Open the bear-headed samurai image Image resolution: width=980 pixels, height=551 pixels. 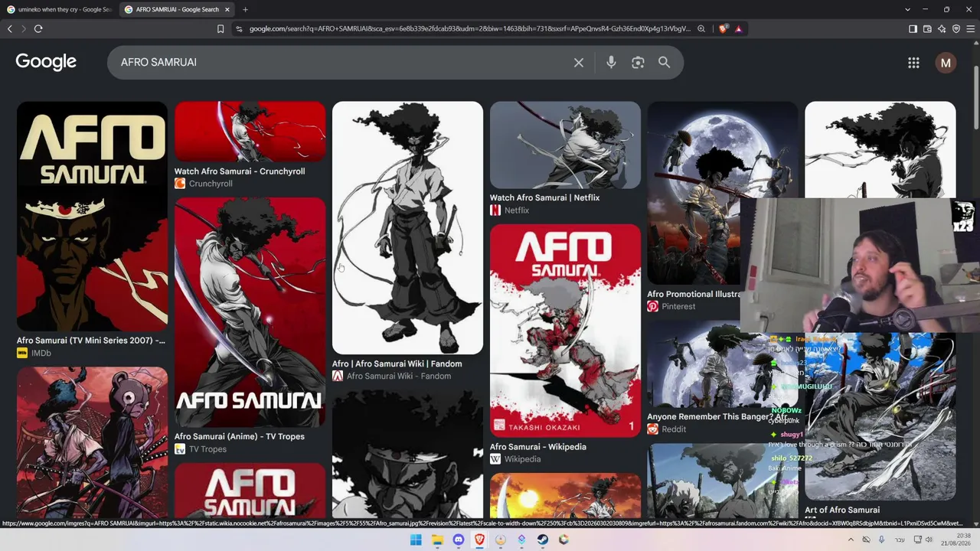coord(92,442)
